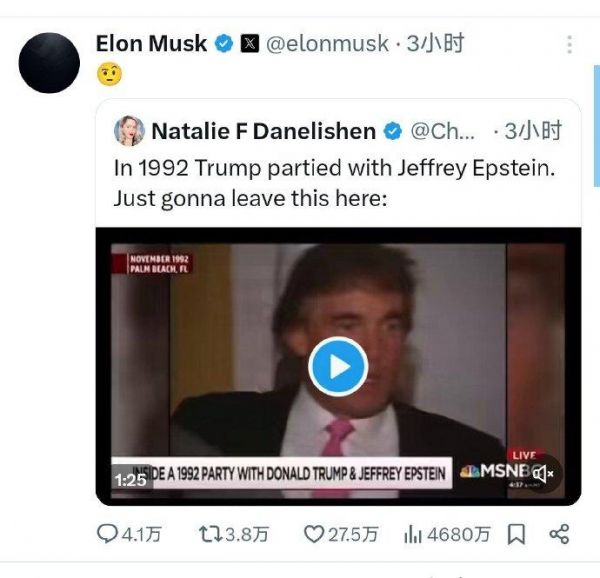Screen dimensions: 600x578
Task: Click blue verified badge beside Elon Musk
Action: point(225,44)
